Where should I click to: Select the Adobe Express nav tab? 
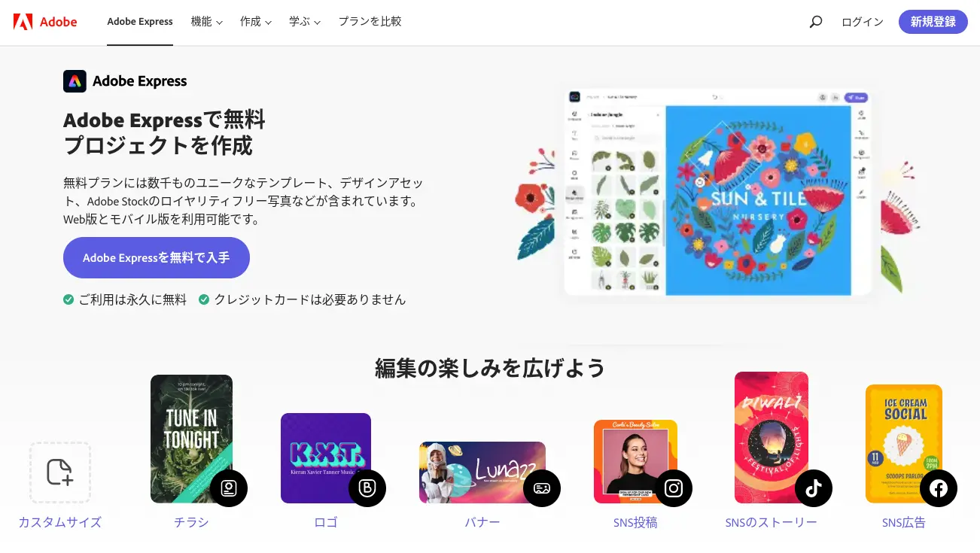[x=140, y=22]
